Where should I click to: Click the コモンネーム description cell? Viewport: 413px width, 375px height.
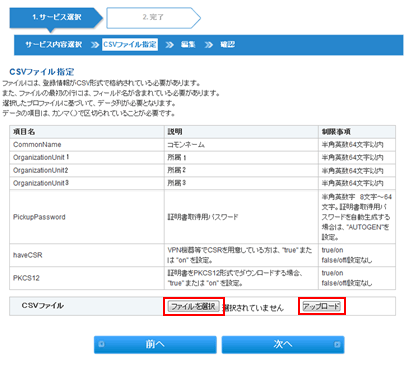241,145
